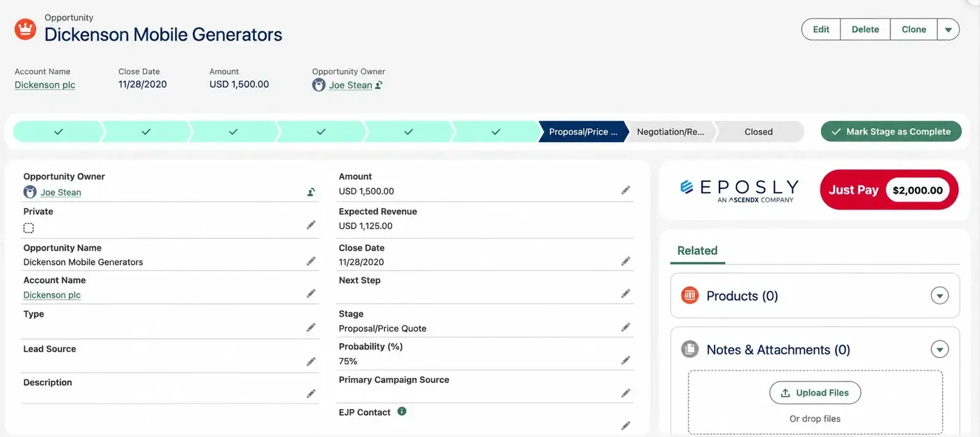This screenshot has width=980, height=437.
Task: Select Closed stage in path
Action: (x=759, y=132)
